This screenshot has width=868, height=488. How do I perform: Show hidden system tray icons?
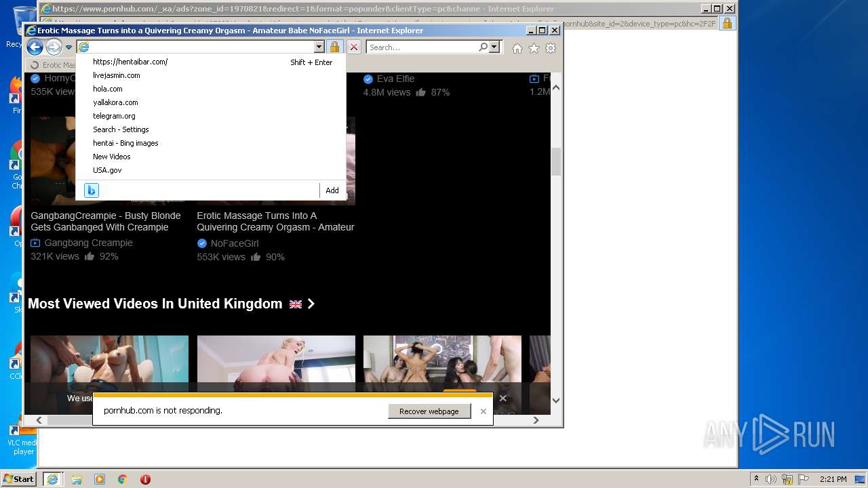pyautogui.click(x=757, y=479)
